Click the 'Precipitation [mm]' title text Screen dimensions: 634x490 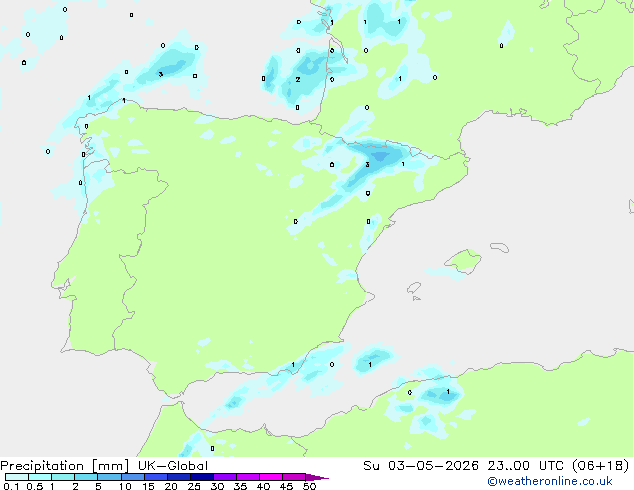pyautogui.click(x=65, y=466)
